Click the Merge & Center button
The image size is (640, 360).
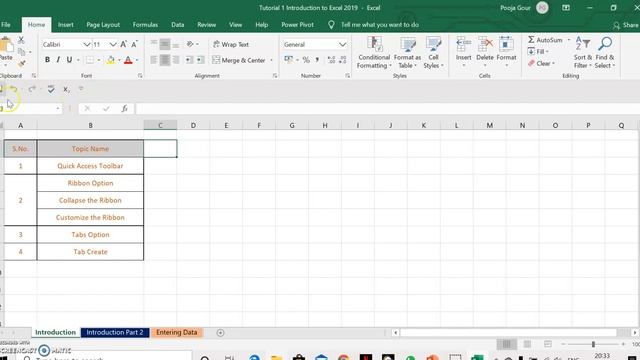239,60
